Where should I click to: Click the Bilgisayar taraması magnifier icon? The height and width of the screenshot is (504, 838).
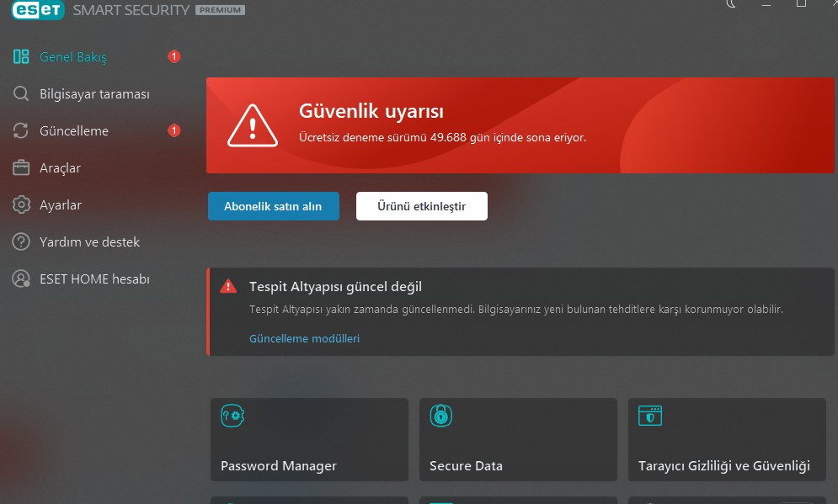21,94
